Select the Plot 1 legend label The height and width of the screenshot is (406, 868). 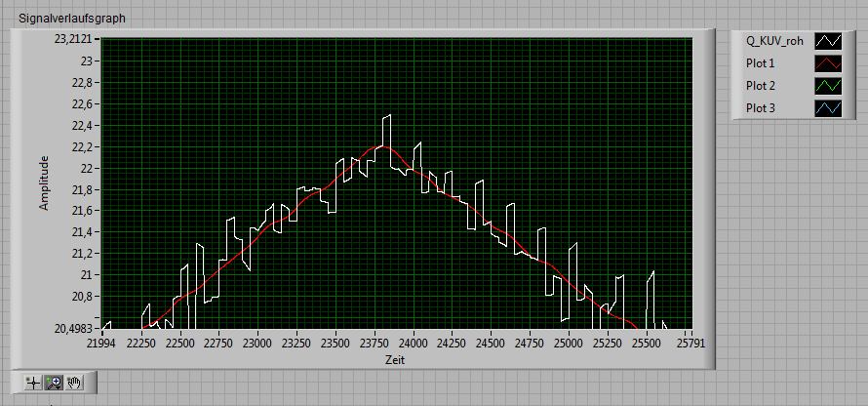click(760, 63)
